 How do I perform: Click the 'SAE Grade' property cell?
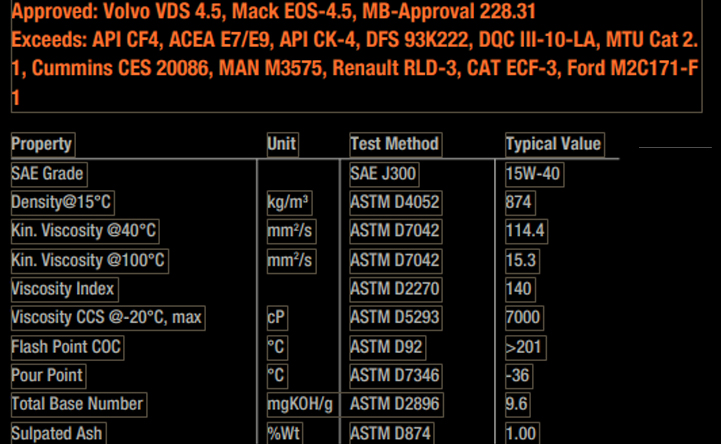pyautogui.click(x=49, y=174)
